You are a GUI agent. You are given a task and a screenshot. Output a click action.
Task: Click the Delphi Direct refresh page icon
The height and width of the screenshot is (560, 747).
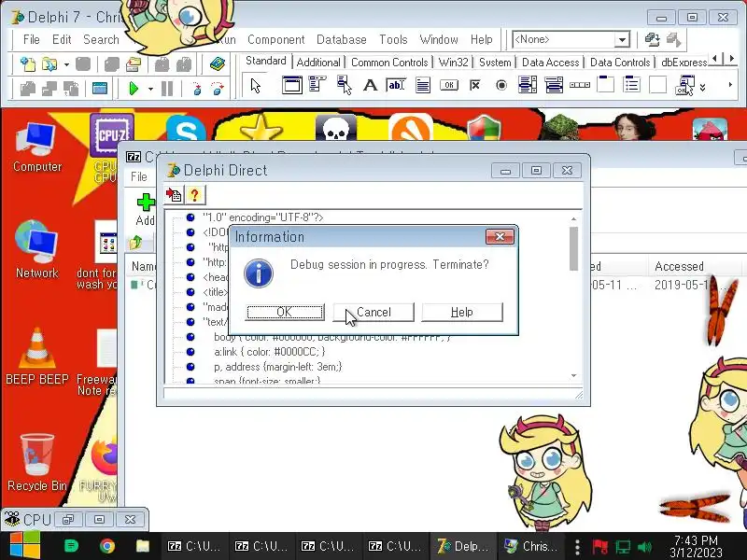174,195
